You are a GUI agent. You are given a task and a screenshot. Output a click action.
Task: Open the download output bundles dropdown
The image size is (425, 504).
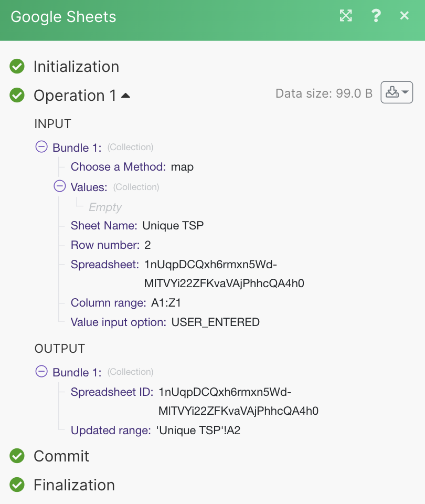click(x=397, y=93)
